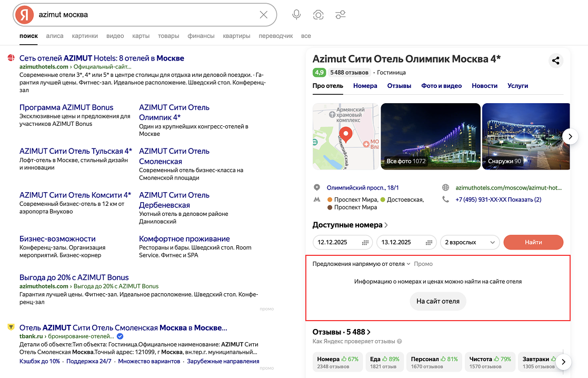Viewport: 588px width, 378px height.
Task: Switch to the 'картинки' search tab
Action: (x=85, y=36)
